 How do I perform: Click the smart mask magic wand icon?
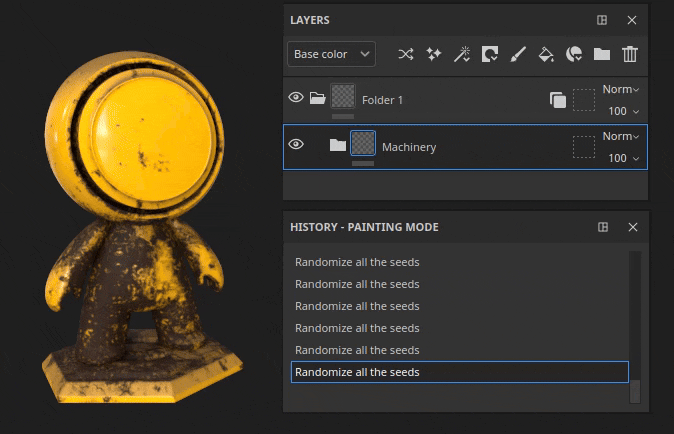click(462, 54)
